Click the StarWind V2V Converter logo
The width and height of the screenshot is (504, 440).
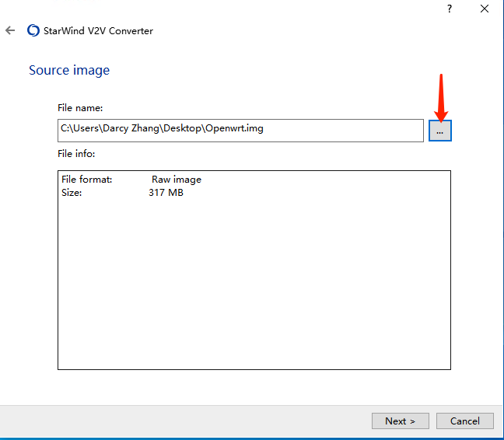[33, 30]
